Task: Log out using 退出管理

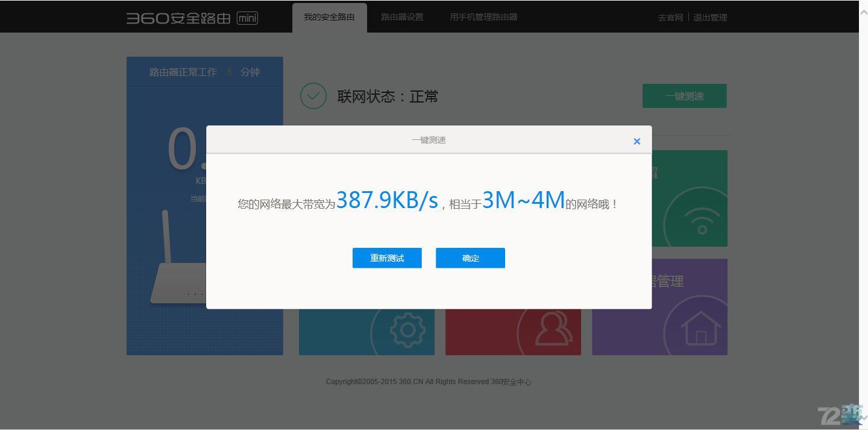Action: (710, 17)
